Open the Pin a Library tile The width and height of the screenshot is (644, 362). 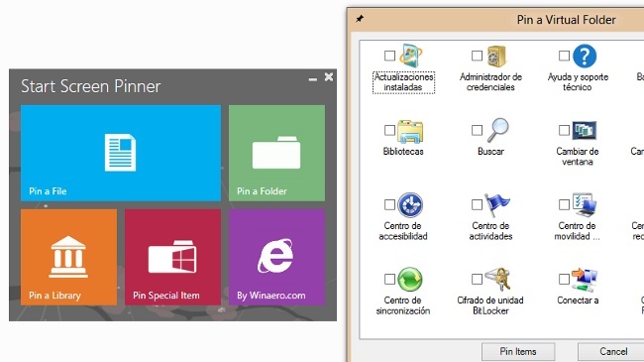tap(69, 257)
